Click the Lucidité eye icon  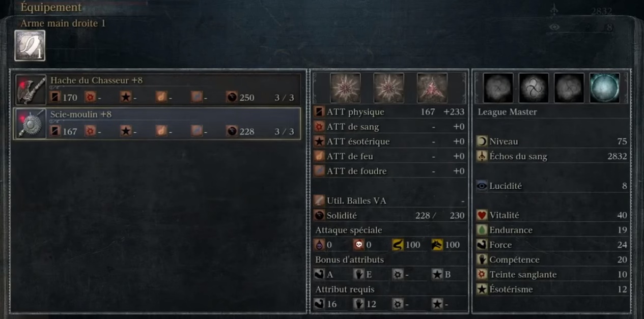(482, 186)
